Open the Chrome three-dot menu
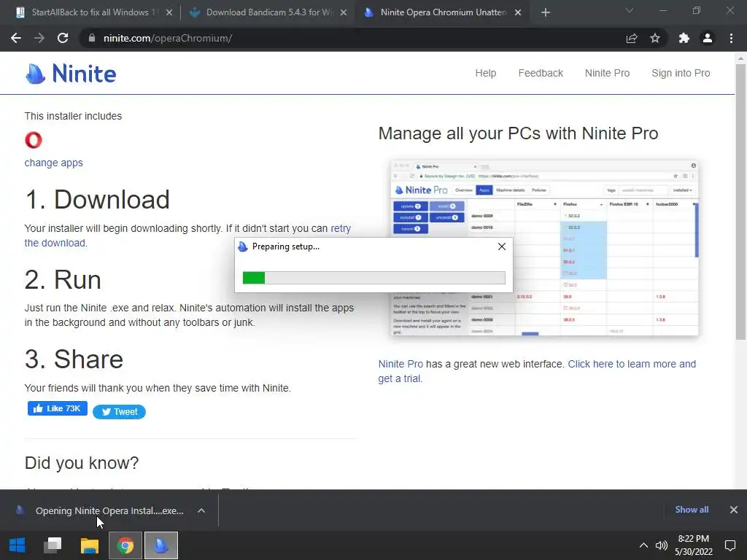747x560 pixels. click(731, 38)
